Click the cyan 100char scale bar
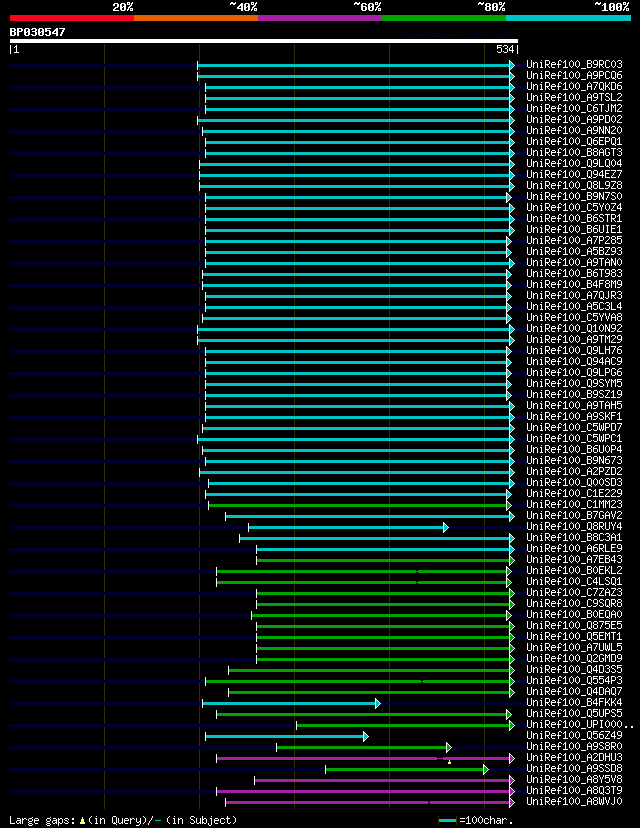The image size is (640, 828). [x=447, y=821]
